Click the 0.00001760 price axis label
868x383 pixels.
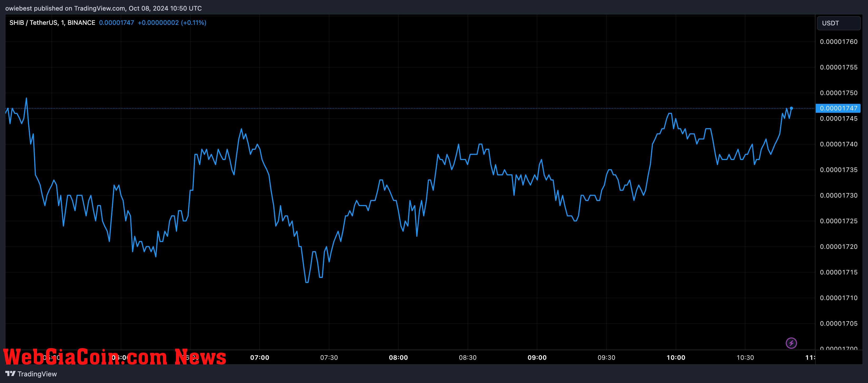tap(839, 42)
